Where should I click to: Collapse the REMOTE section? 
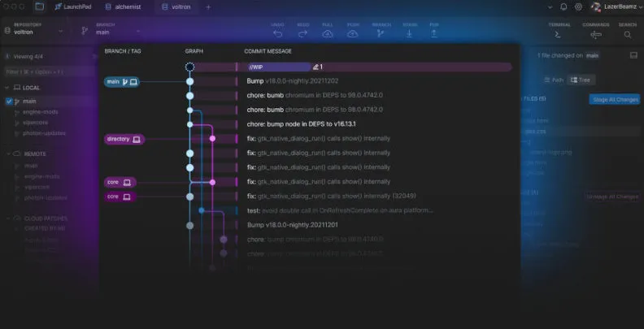tap(7, 154)
